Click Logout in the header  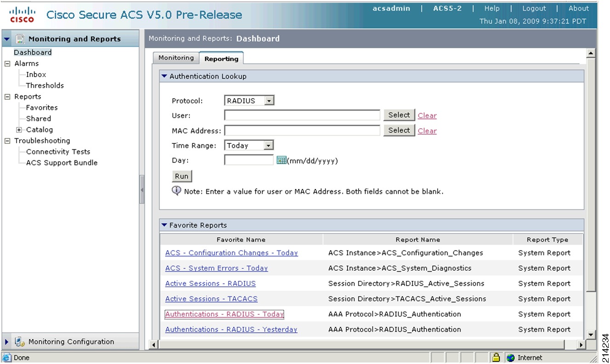(534, 8)
